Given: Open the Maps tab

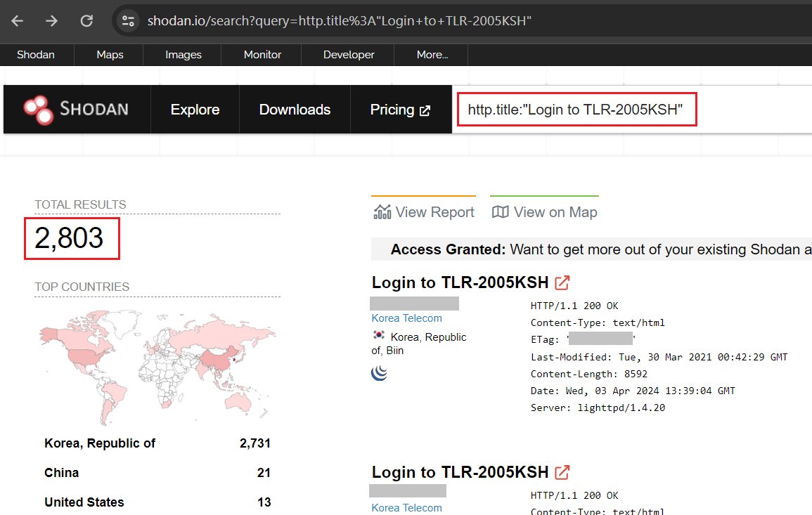Looking at the screenshot, I should click(110, 54).
